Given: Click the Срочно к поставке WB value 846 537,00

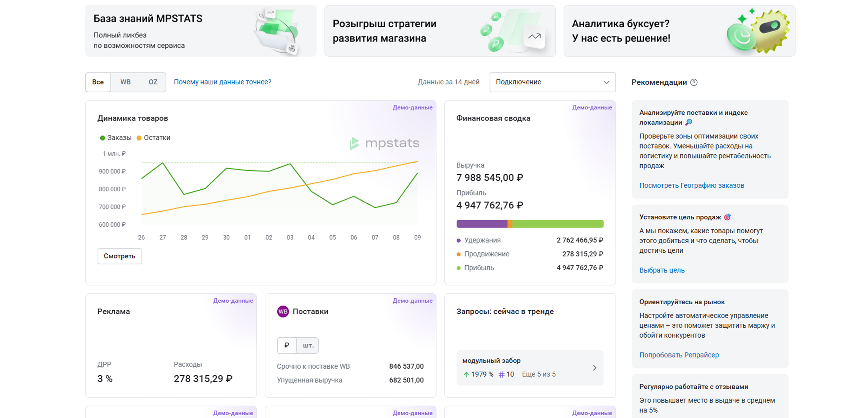Looking at the screenshot, I should point(406,366).
